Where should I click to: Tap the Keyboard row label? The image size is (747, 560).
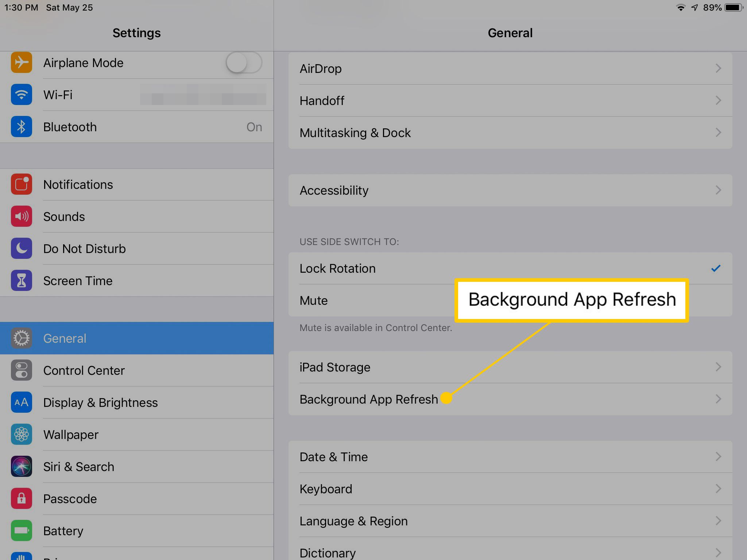coord(326,489)
